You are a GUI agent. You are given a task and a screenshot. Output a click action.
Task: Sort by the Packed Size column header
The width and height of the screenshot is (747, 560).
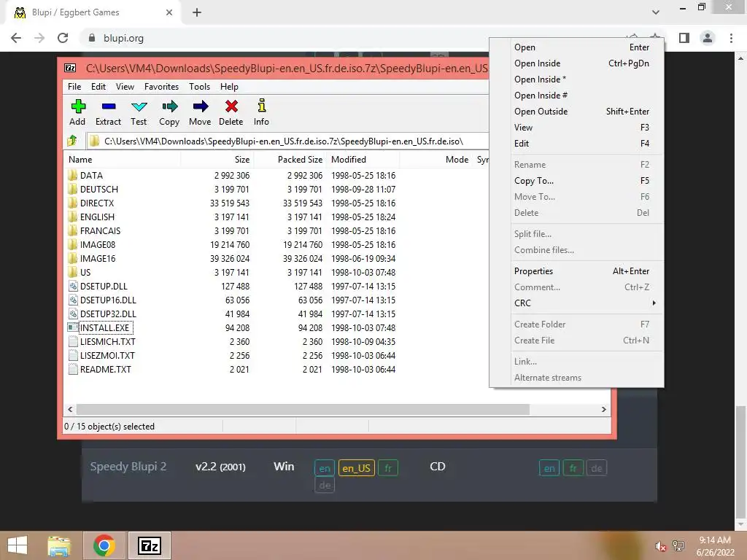click(290, 160)
